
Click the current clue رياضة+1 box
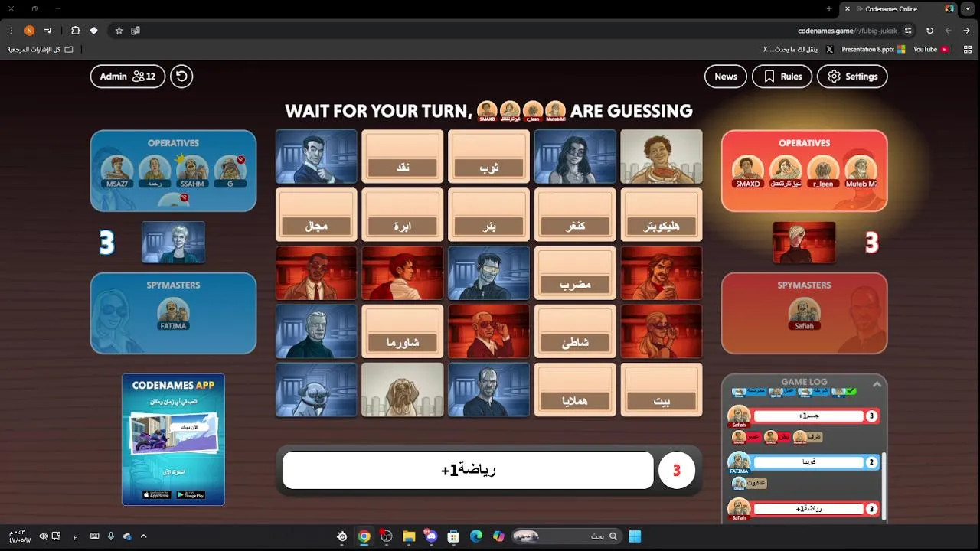[x=468, y=471]
